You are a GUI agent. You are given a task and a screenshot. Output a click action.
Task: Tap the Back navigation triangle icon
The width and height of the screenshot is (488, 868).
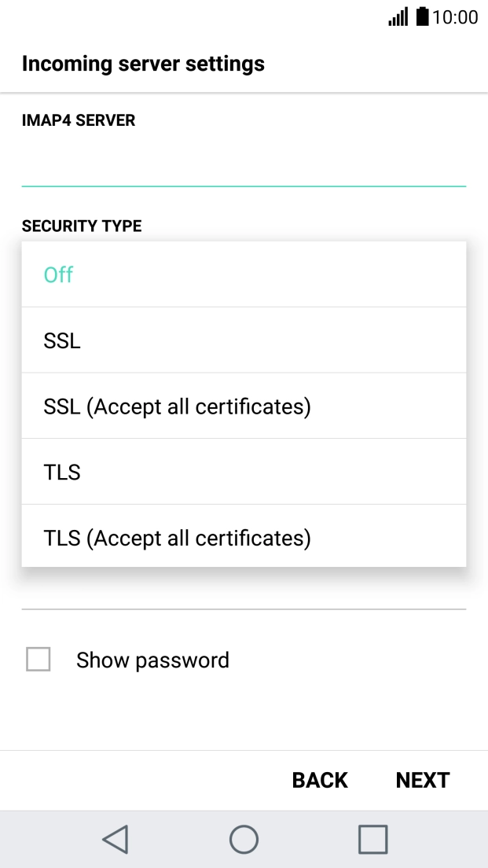click(115, 839)
